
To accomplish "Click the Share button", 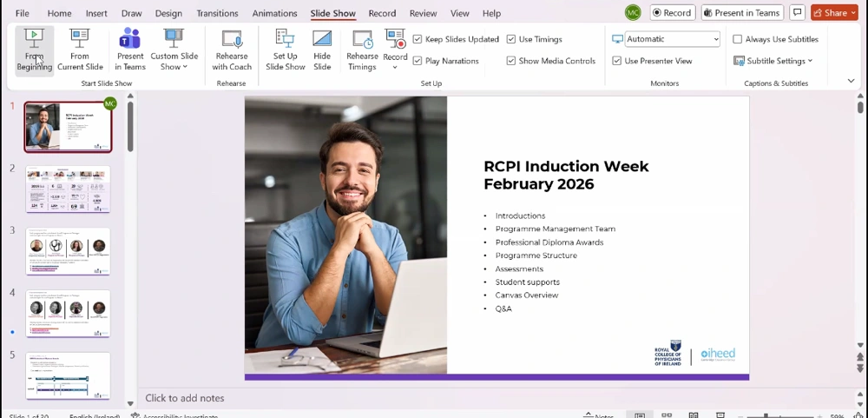I will pos(834,13).
